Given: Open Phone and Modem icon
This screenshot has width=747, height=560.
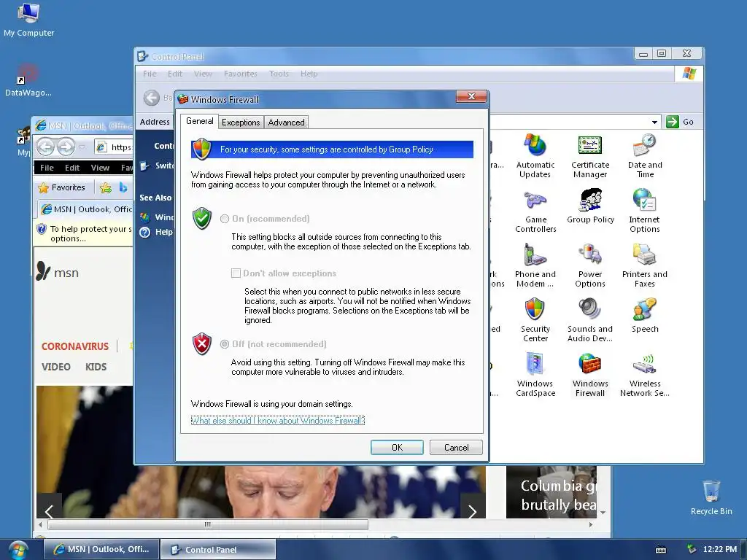Looking at the screenshot, I should click(535, 265).
